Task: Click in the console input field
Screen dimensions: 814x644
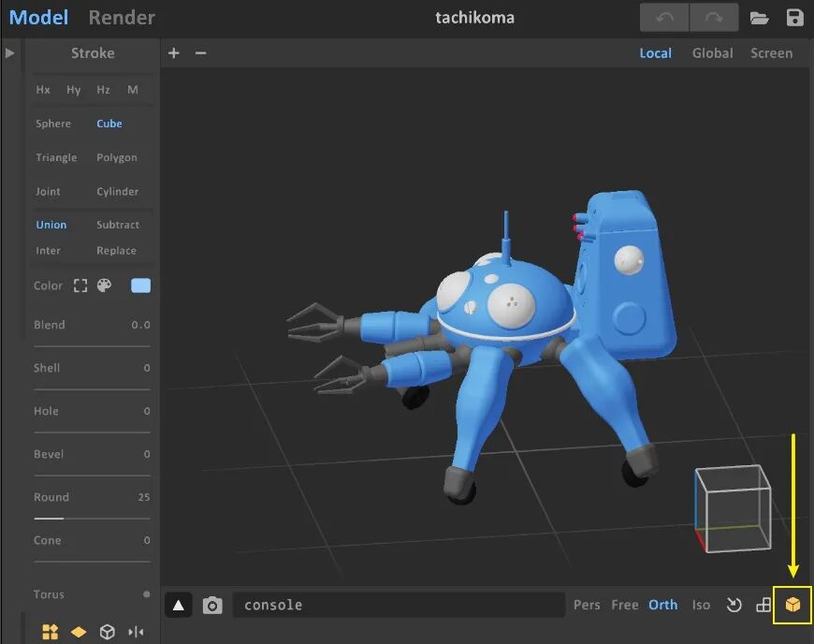Action: (399, 605)
